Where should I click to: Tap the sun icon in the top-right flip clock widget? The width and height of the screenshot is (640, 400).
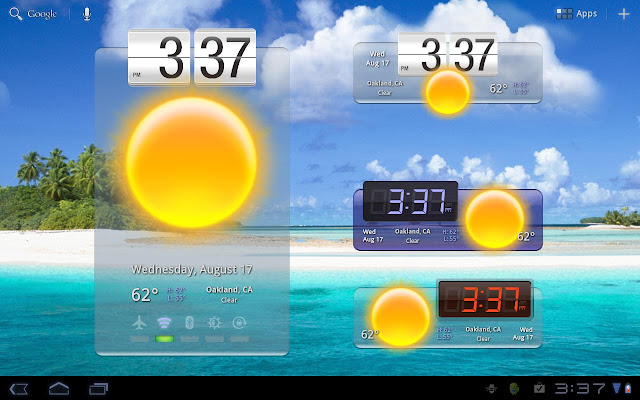[x=448, y=92]
